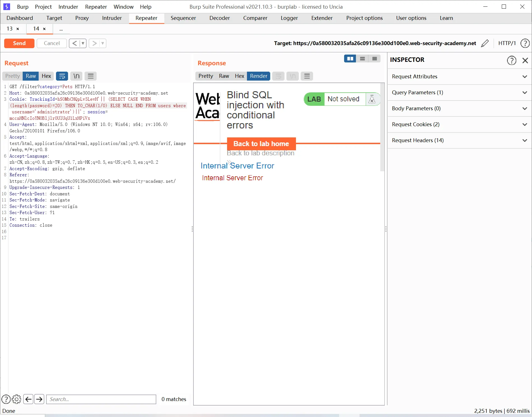The width and height of the screenshot is (532, 417).
Task: Switch to the Sequencer tab
Action: [x=183, y=18]
